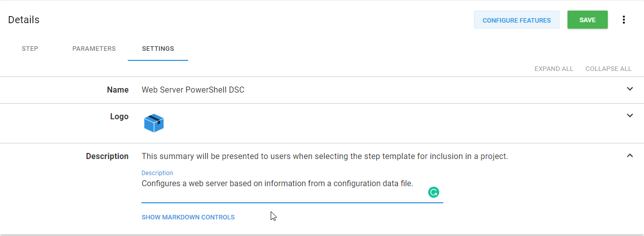644x236 pixels.
Task: Switch to the Step tab
Action: coord(30,49)
